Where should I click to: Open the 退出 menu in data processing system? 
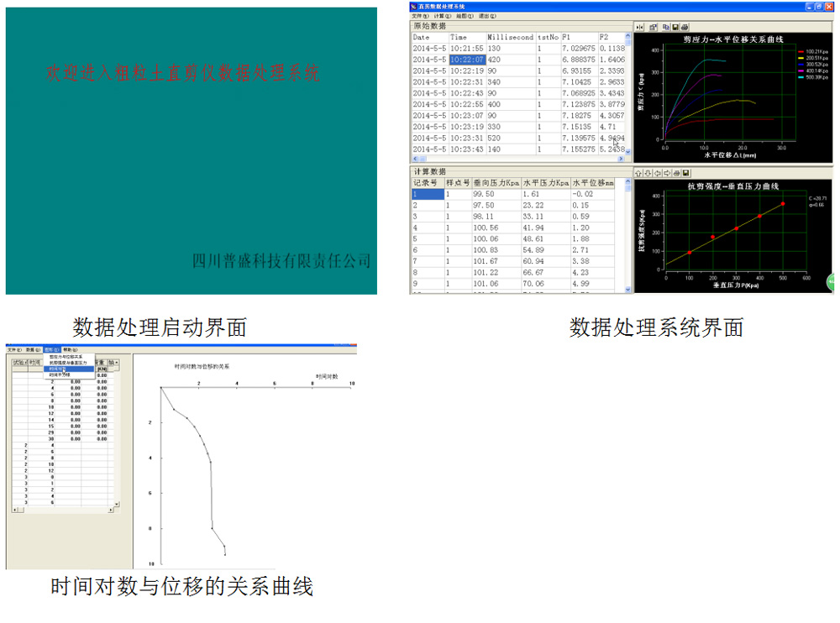point(487,16)
